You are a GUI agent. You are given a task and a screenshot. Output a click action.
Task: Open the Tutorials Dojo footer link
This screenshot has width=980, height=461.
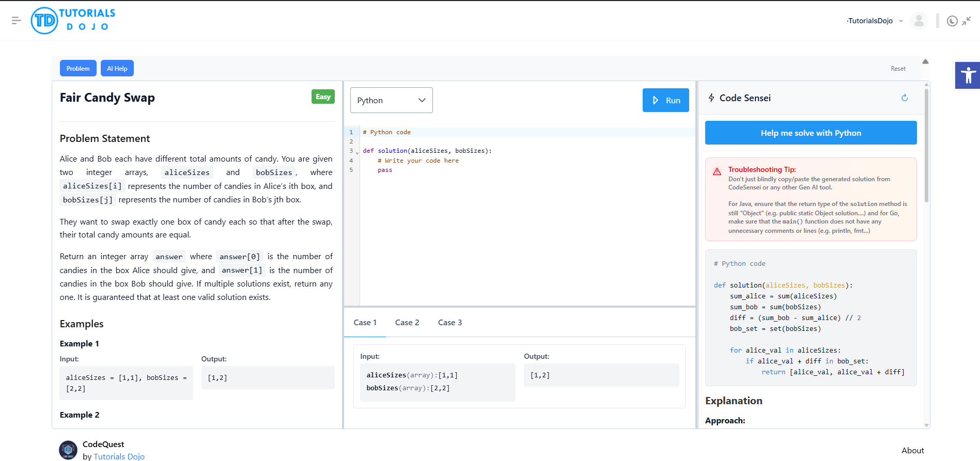click(119, 456)
